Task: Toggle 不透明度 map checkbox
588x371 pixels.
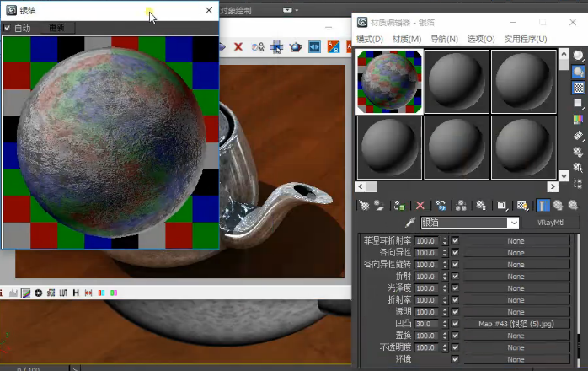Action: pyautogui.click(x=455, y=347)
